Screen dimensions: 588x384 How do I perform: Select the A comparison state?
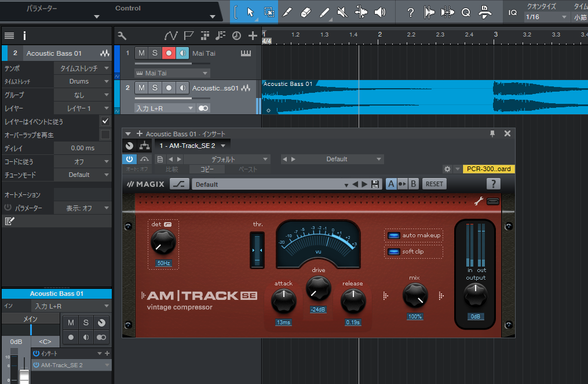click(391, 184)
